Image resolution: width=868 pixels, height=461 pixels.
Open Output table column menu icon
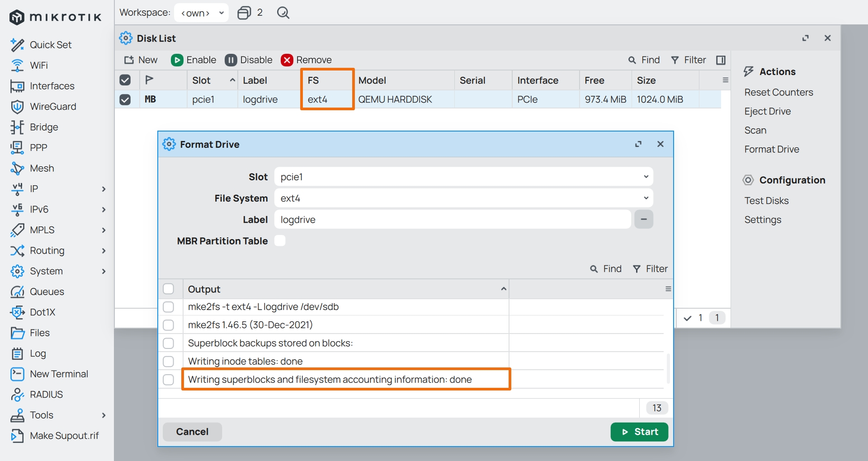(668, 289)
